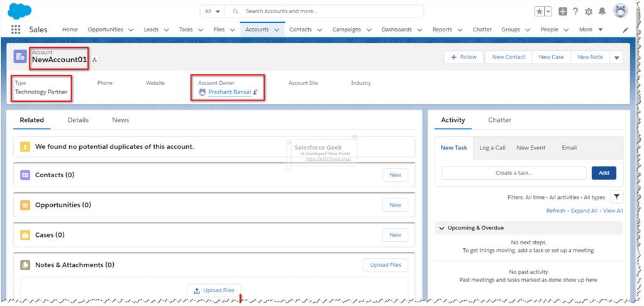Open the Favorites star icon
Image resolution: width=644 pixels, height=306 pixels.
click(x=539, y=11)
